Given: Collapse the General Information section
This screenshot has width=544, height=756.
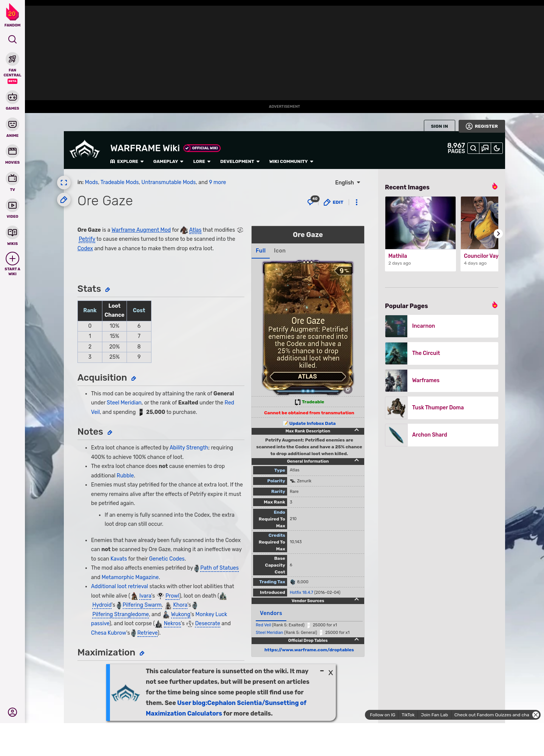Looking at the screenshot, I should (x=357, y=461).
